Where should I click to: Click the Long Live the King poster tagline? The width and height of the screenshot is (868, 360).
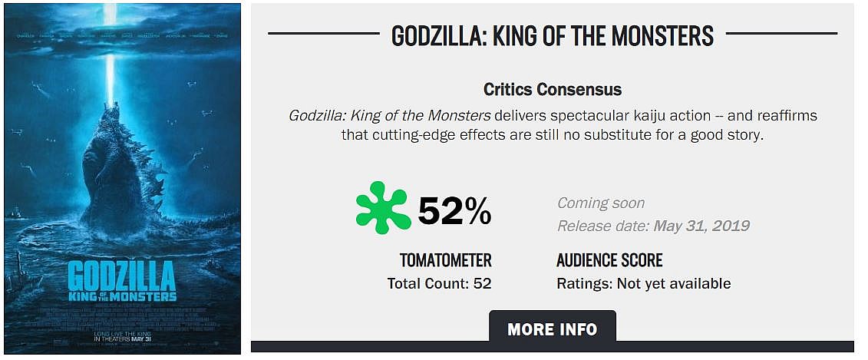(121, 332)
